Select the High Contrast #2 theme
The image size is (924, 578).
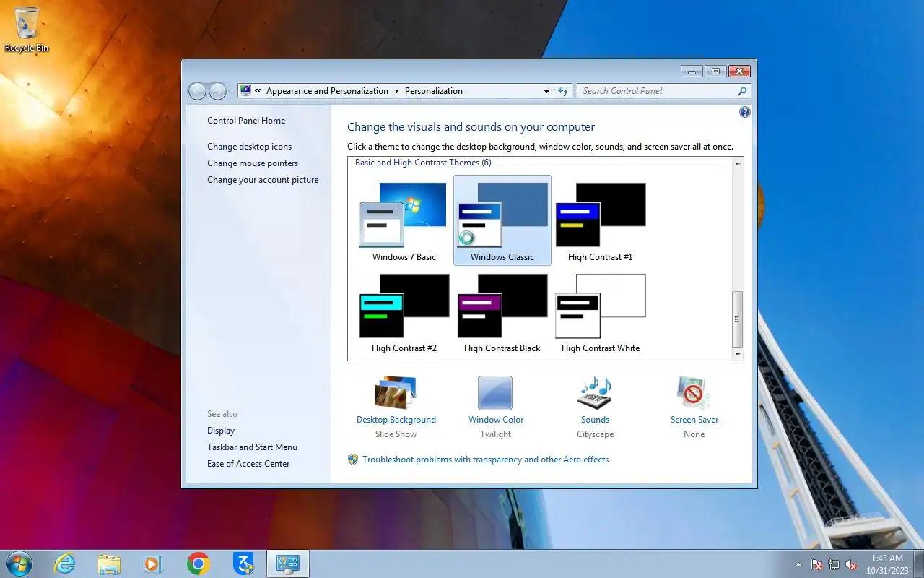[404, 312]
